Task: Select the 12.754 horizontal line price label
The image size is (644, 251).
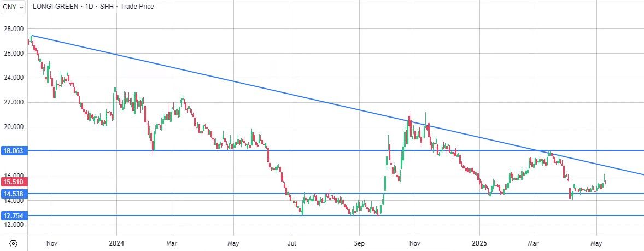Action: (13, 215)
